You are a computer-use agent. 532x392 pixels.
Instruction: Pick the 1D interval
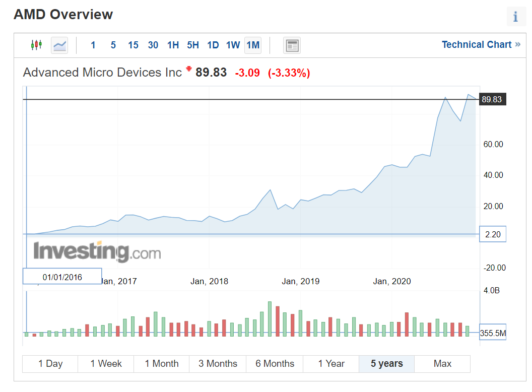coord(213,45)
